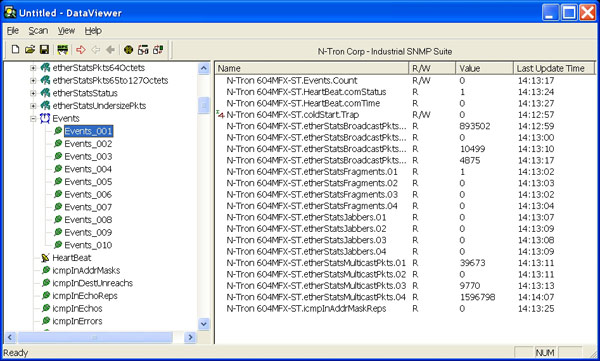Click the icon next to etherStatsStatus
This screenshot has height=361, width=600.
46,93
